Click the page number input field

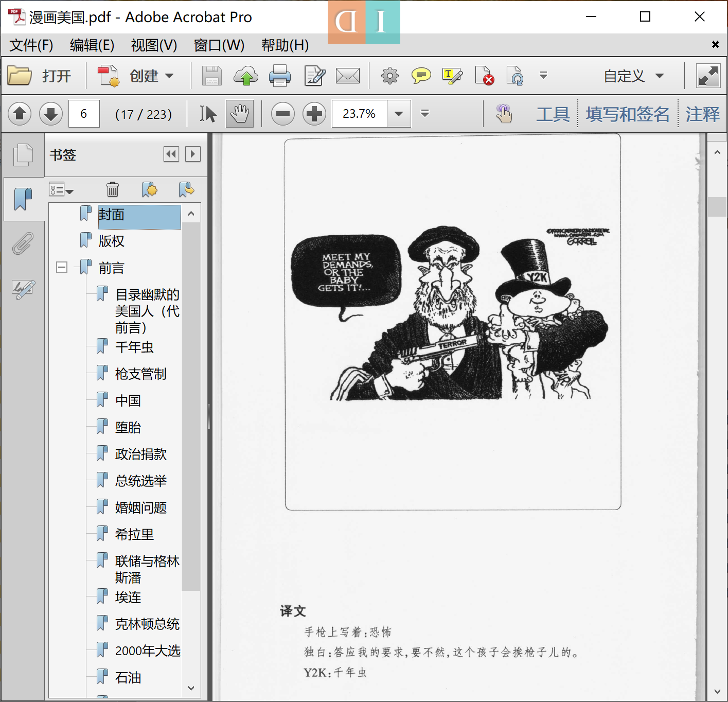click(84, 114)
